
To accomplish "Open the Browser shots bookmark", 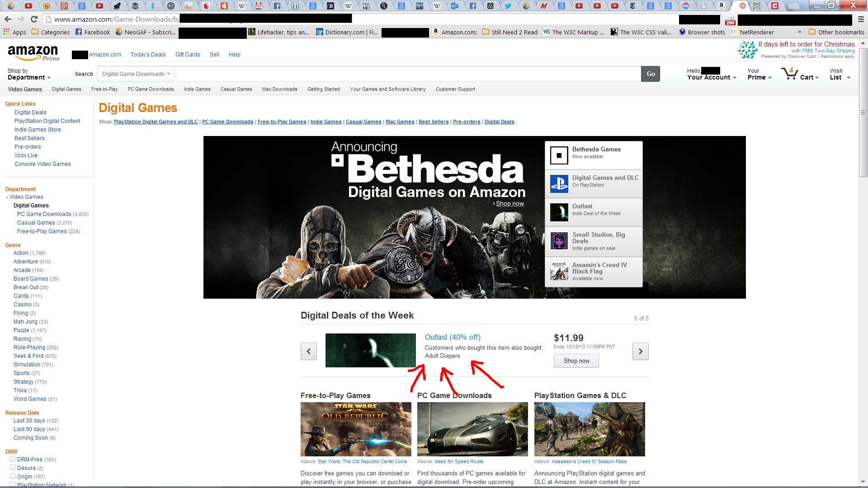I will click(x=702, y=32).
